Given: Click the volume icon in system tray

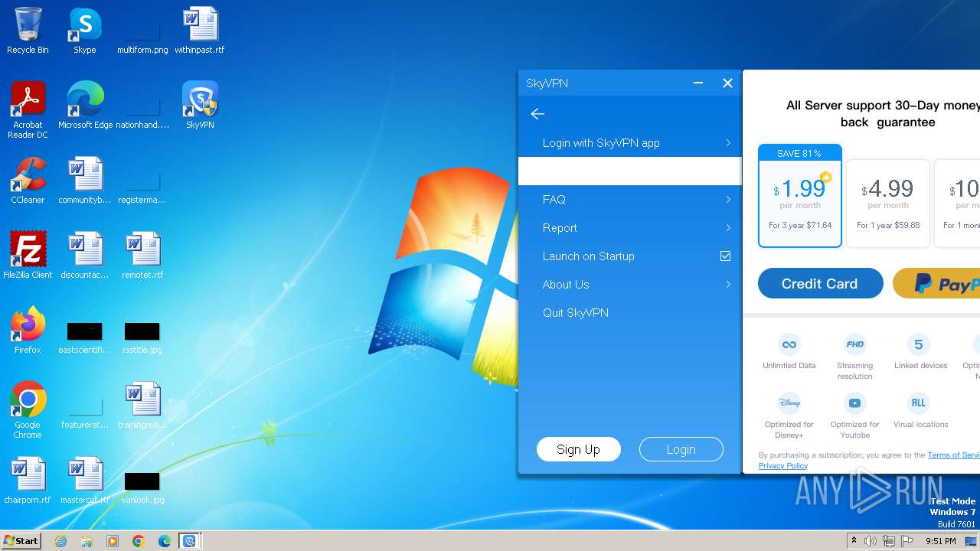Looking at the screenshot, I should pyautogui.click(x=871, y=541).
